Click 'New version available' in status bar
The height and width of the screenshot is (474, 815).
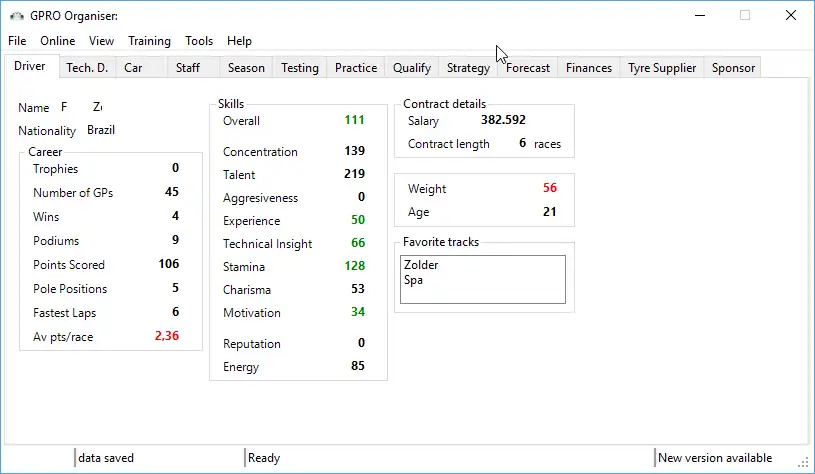[x=715, y=458]
